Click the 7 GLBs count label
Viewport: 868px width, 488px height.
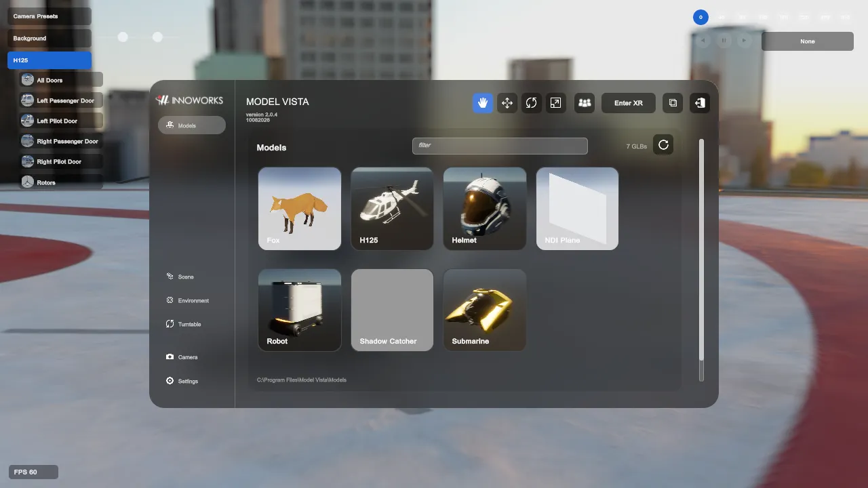tap(636, 146)
